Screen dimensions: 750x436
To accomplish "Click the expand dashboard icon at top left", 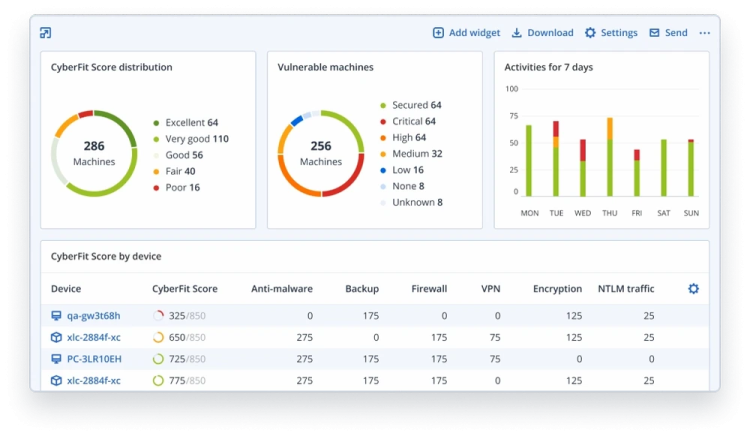I will 45,33.
